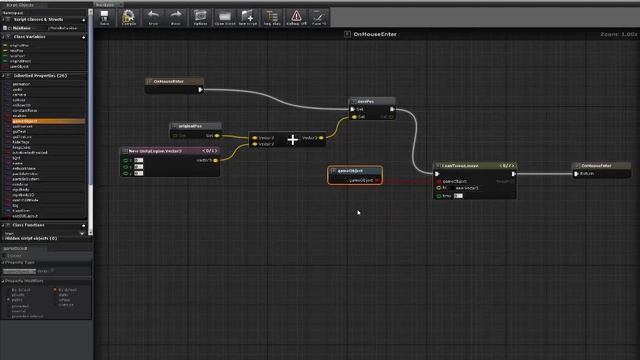Image resolution: width=640 pixels, height=360 pixels.
Task: Click the OnMouseEnter node output flow arrow
Action: tap(200, 90)
